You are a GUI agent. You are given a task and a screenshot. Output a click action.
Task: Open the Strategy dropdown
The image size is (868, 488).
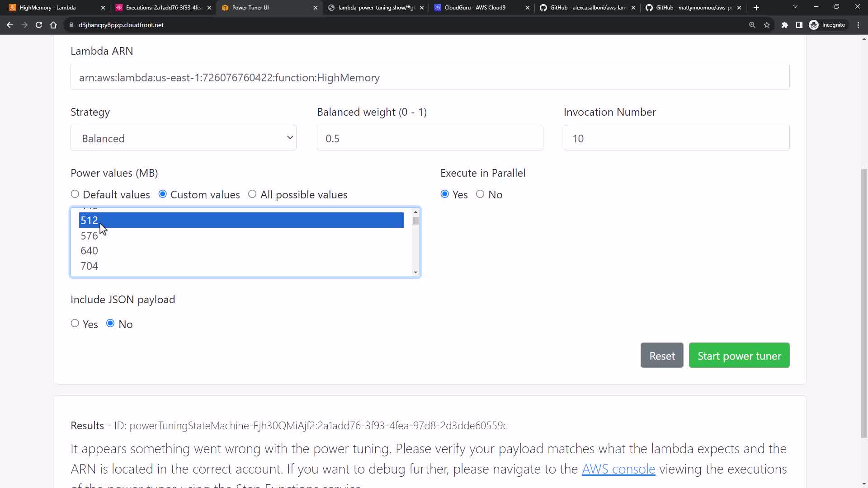coord(183,138)
